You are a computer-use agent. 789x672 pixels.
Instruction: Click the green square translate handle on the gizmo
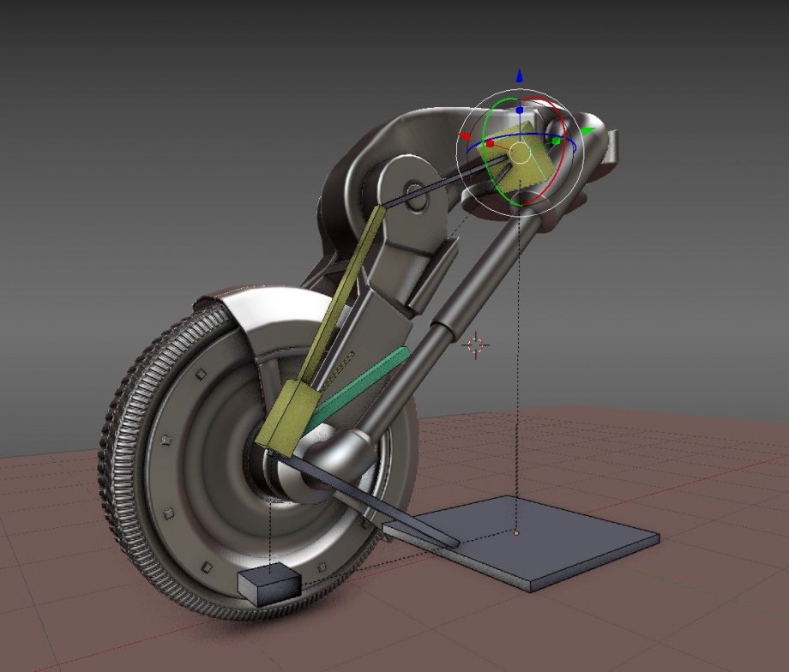coord(556,141)
